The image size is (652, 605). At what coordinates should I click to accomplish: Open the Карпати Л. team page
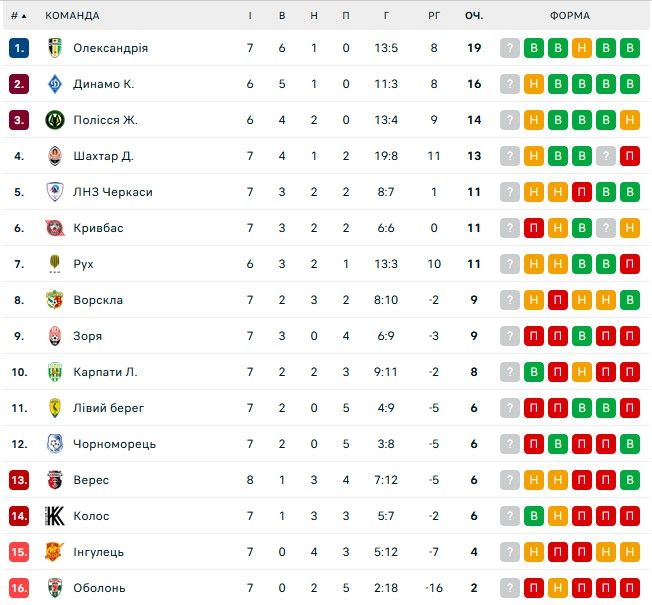tap(105, 372)
